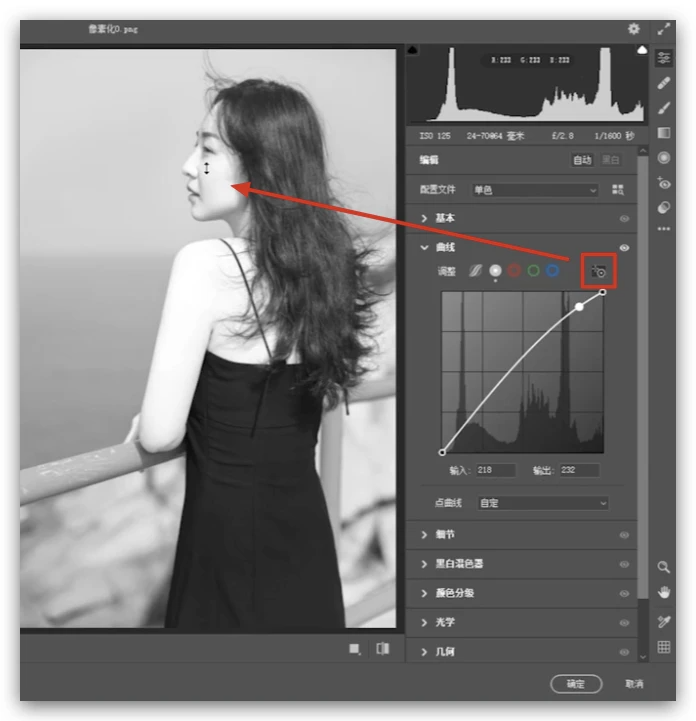Select the targeted adjustment tool in Curves
696x721 pixels.
coord(600,271)
